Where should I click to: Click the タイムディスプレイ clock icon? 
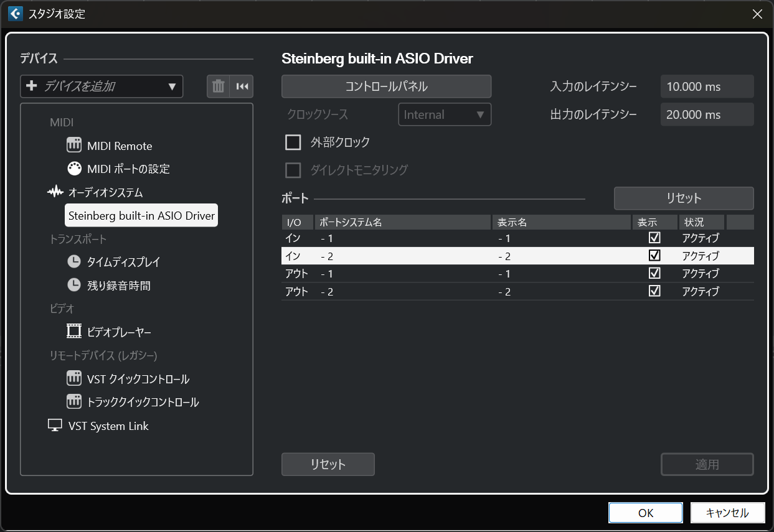pos(74,262)
